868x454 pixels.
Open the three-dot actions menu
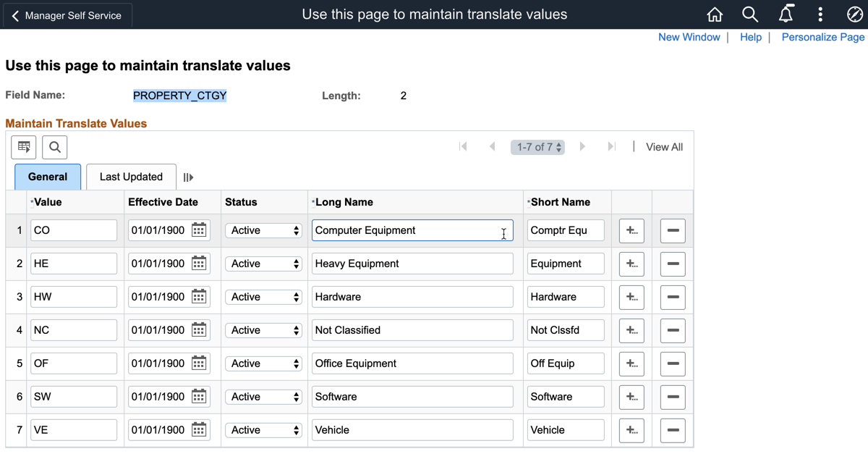(x=820, y=14)
